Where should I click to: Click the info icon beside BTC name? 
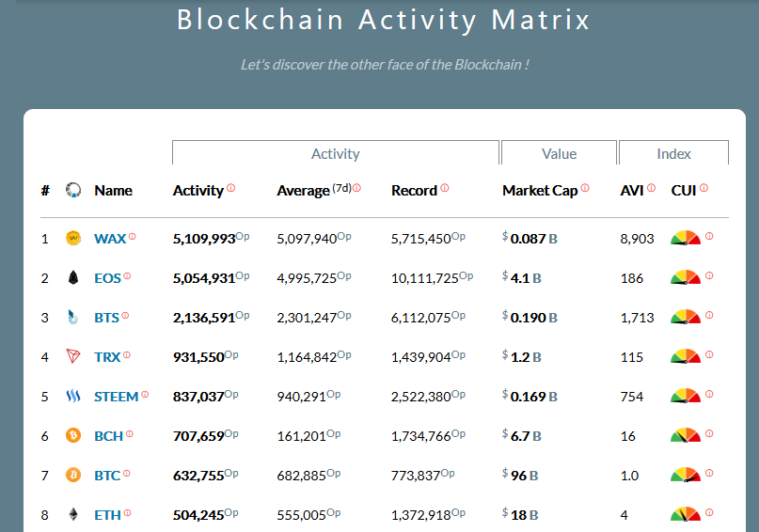[x=126, y=474]
